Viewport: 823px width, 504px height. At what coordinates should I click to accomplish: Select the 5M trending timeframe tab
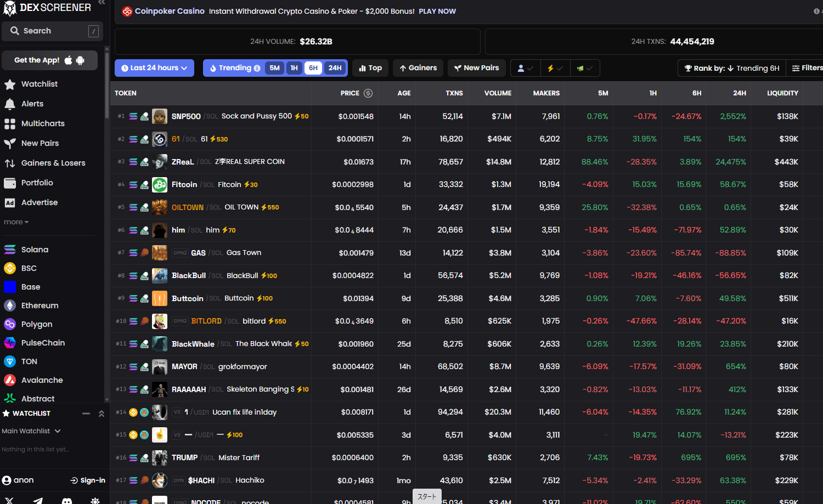click(x=274, y=68)
